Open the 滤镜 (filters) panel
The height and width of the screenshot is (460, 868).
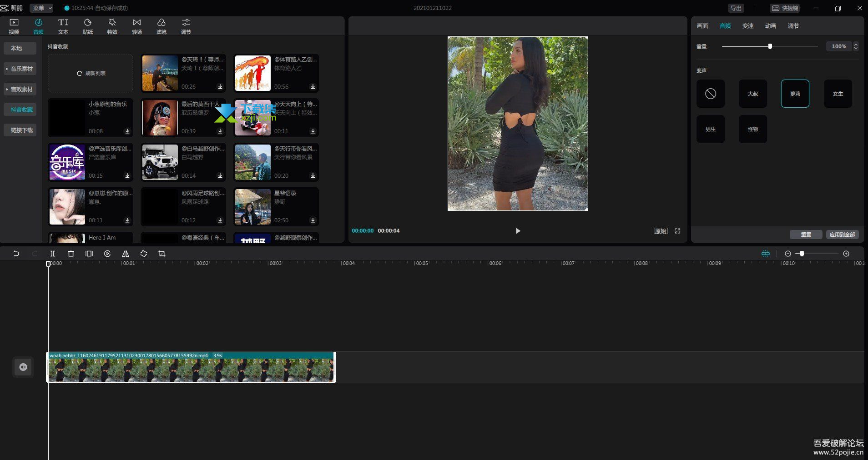(161, 26)
